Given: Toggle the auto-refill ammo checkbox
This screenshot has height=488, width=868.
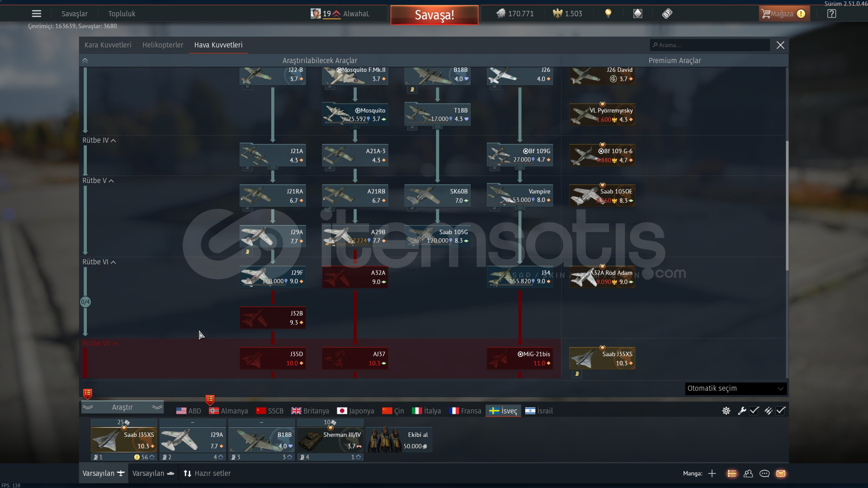Looking at the screenshot, I should [x=780, y=411].
